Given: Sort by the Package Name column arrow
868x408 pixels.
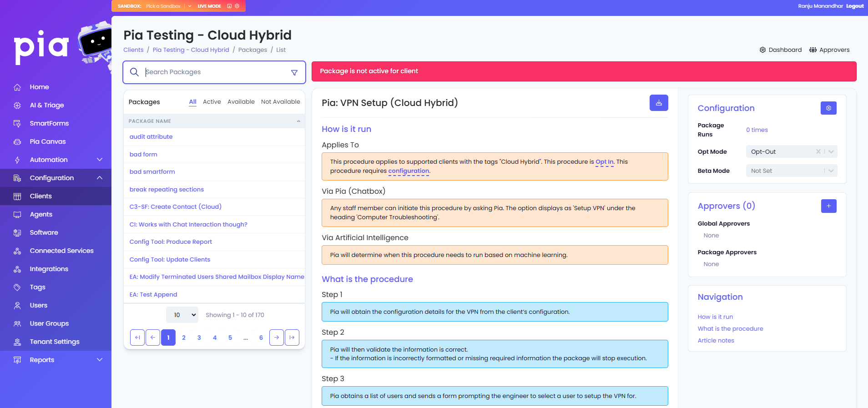Looking at the screenshot, I should tap(298, 121).
